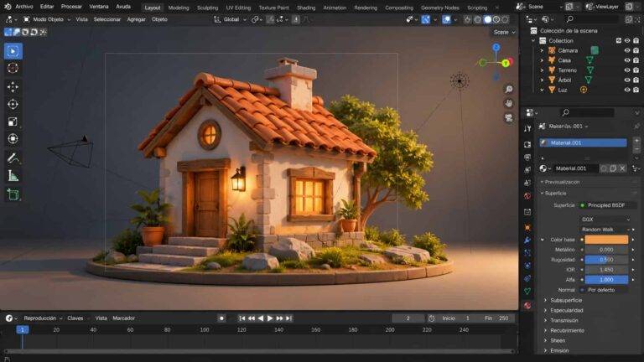Image resolution: width=644 pixels, height=362 pixels.
Task: Click Por defecto normal field
Action: pyautogui.click(x=605, y=290)
